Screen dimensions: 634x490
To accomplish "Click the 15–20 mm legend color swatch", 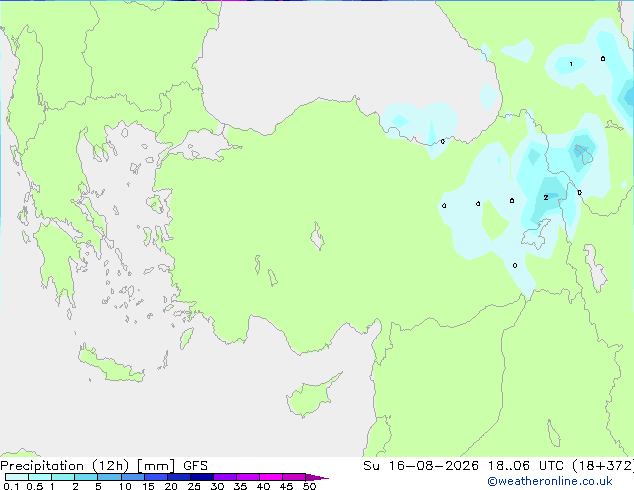I will [156, 477].
